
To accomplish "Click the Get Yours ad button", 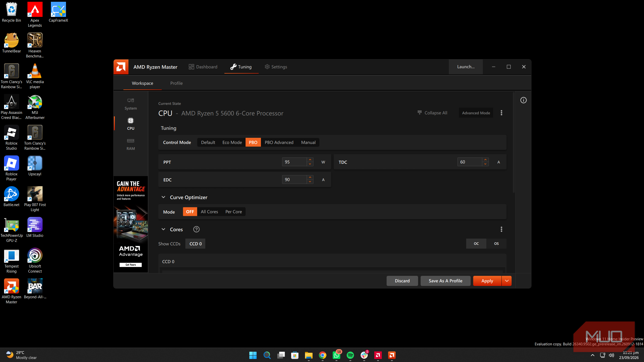I will pyautogui.click(x=130, y=265).
